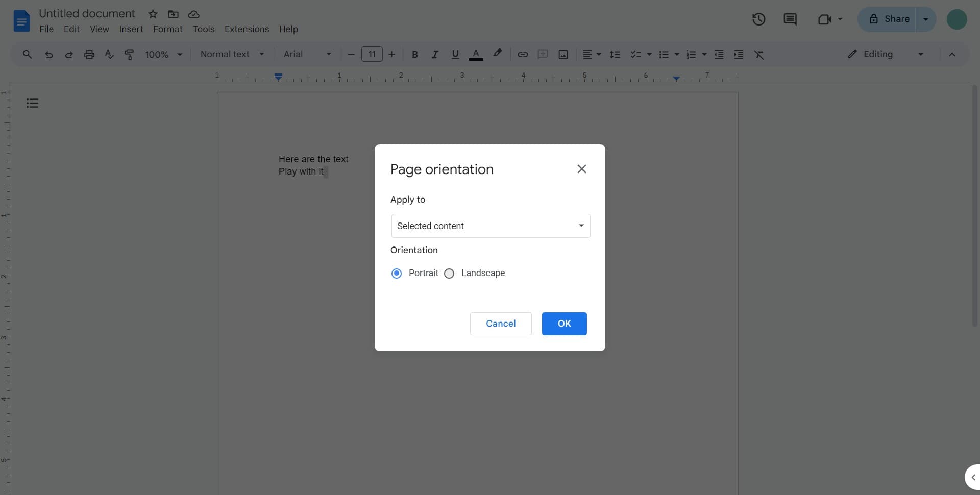
Task: Click the text color swatch button
Action: point(476,55)
